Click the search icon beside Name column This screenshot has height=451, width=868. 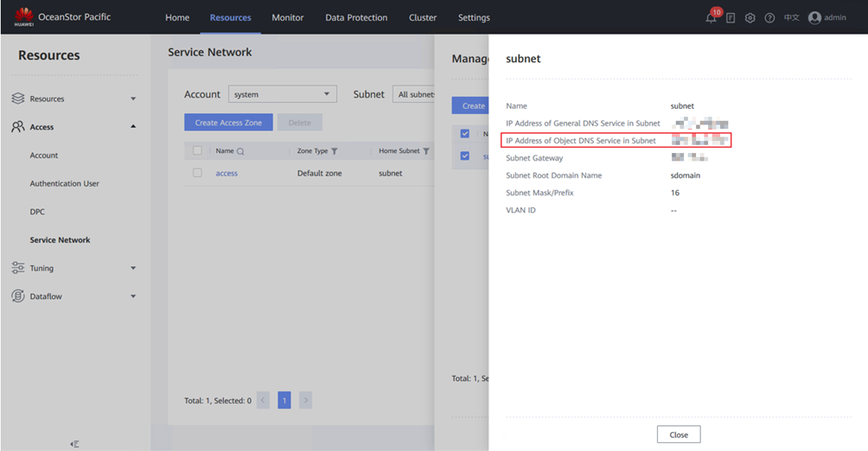click(x=240, y=151)
